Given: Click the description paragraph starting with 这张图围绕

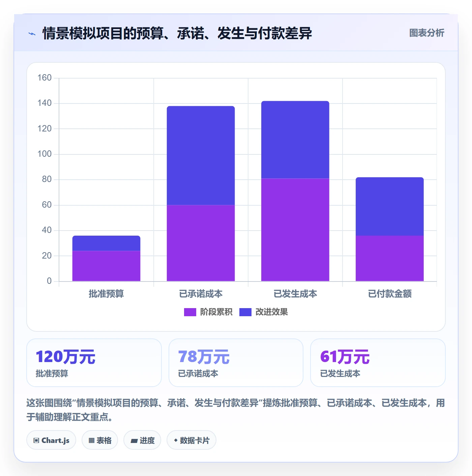Looking at the screenshot, I should 236,410.
